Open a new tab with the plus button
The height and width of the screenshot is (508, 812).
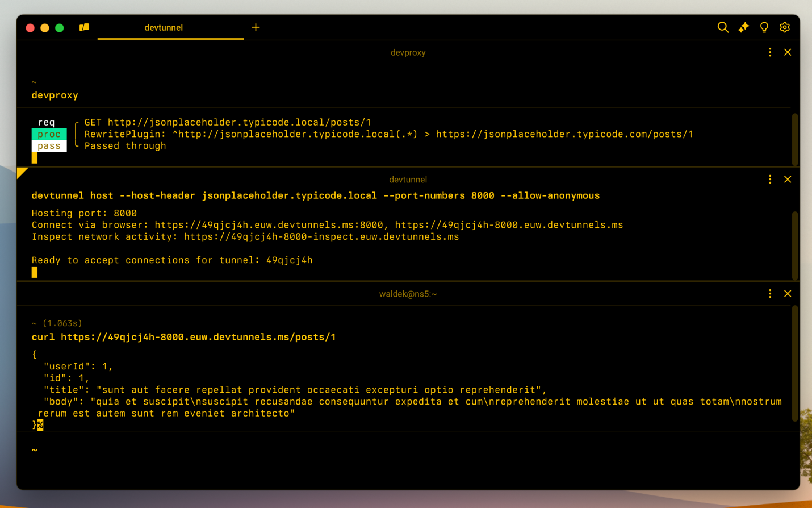click(255, 27)
